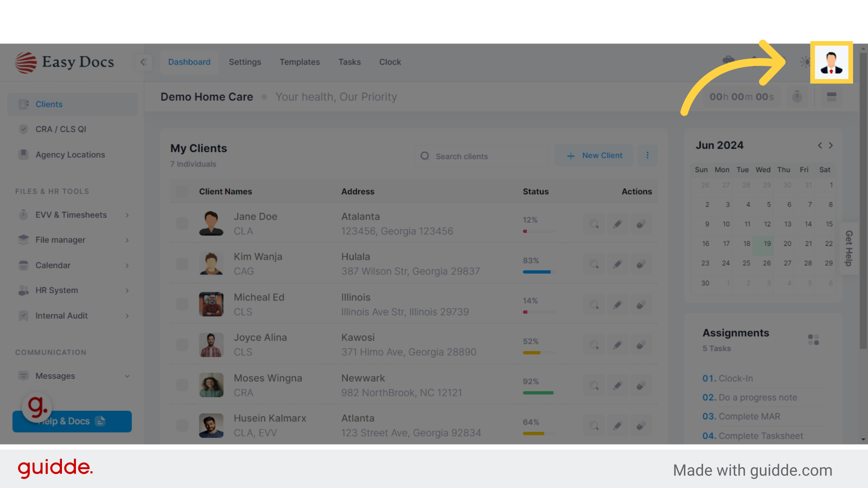Select the magnifier view icon for Jane Doe

pos(594,224)
